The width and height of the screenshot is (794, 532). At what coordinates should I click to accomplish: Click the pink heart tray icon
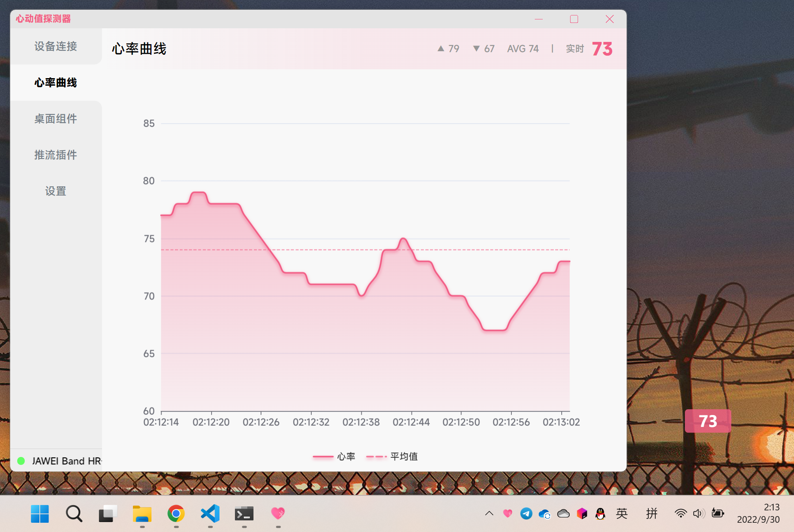[508, 513]
